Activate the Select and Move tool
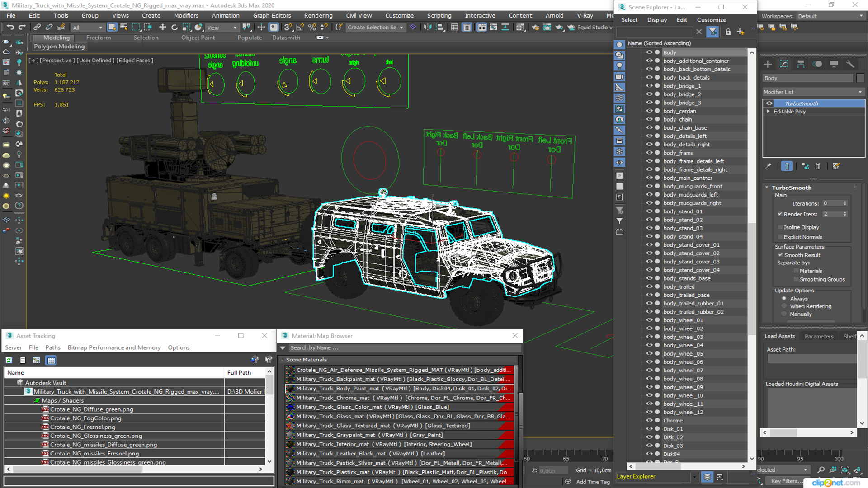This screenshot has width=868, height=488. 163,28
